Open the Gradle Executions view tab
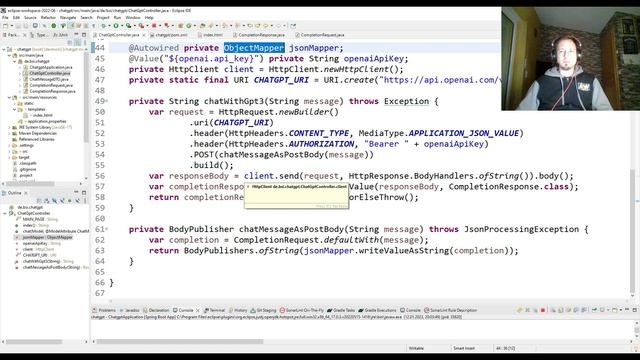The width and height of the screenshot is (640, 360). (378, 310)
